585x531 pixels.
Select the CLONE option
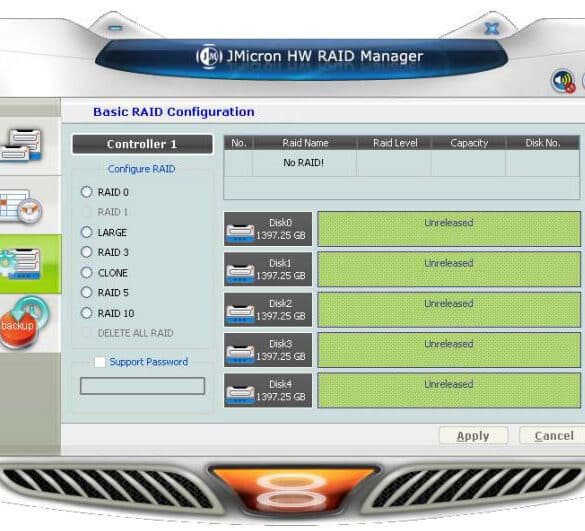86,272
